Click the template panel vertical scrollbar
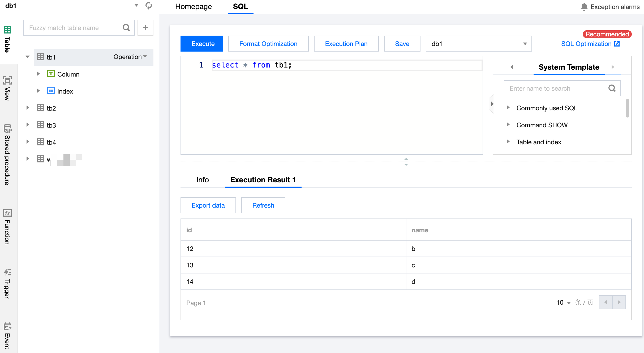644x353 pixels. tap(627, 108)
